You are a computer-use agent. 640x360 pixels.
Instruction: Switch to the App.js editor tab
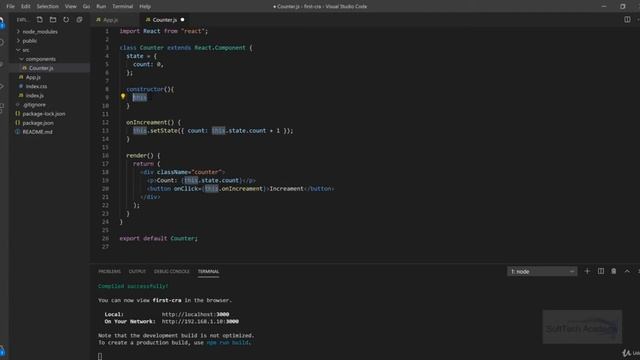[x=111, y=20]
